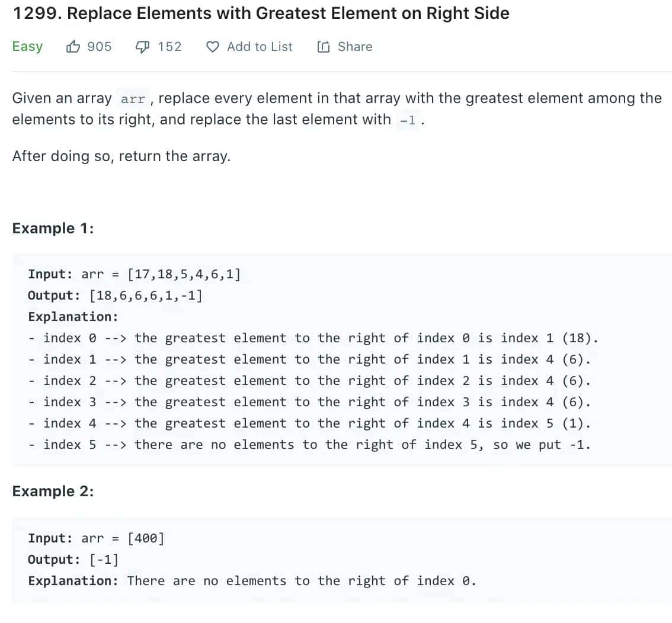Open the Add to List option
This screenshot has width=672, height=623.
coord(260,46)
